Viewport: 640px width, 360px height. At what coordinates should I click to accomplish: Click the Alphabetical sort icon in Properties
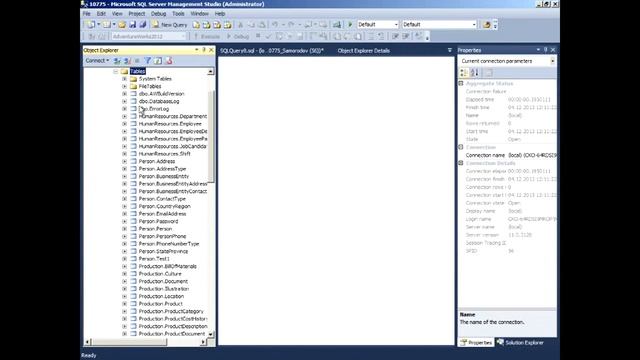[x=474, y=73]
